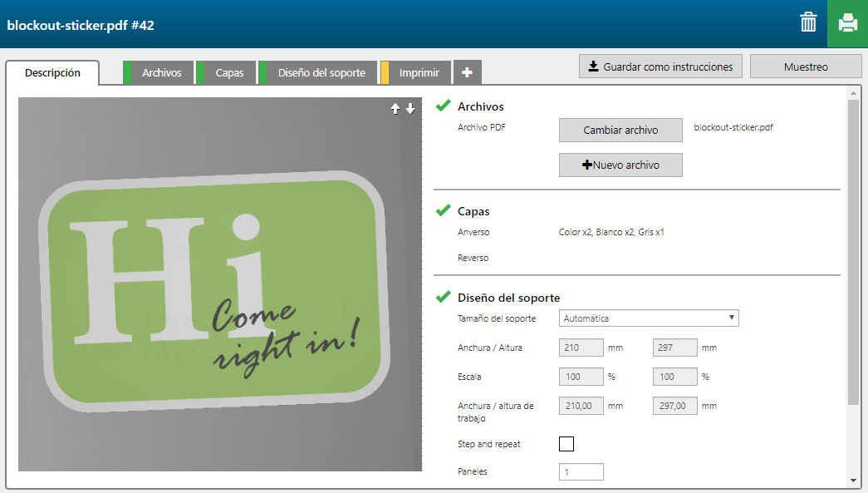Click the Paneles input field
The width and height of the screenshot is (868, 493).
pos(581,472)
